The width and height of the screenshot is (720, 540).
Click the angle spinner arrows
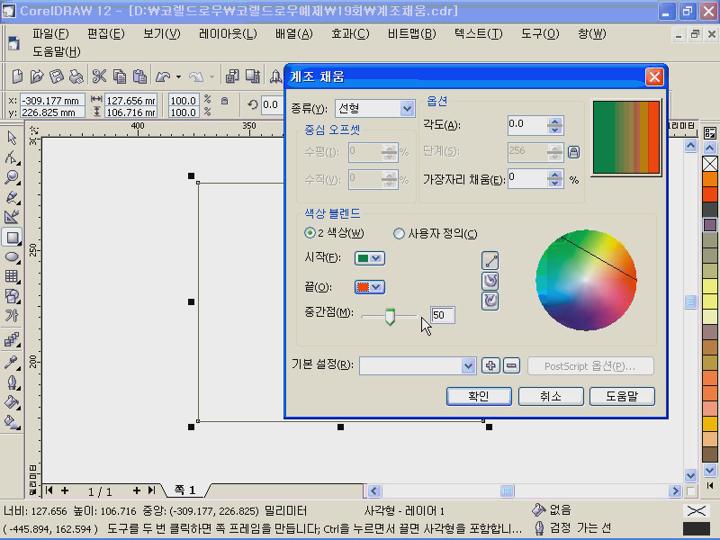555,125
